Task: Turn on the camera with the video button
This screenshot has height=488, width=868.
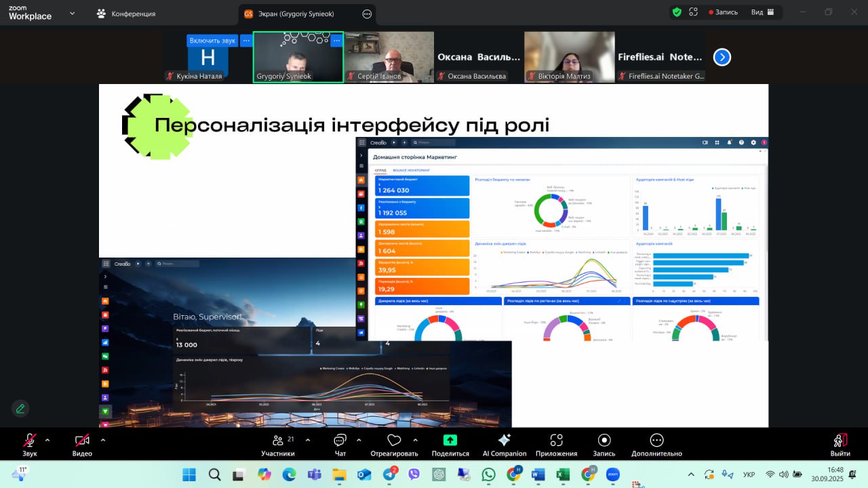Action: point(82,445)
